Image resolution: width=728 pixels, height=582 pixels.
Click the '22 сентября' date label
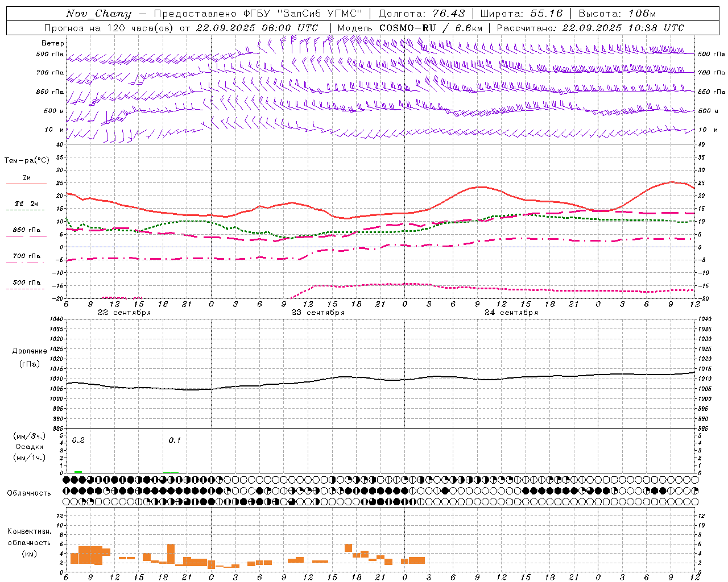[125, 313]
